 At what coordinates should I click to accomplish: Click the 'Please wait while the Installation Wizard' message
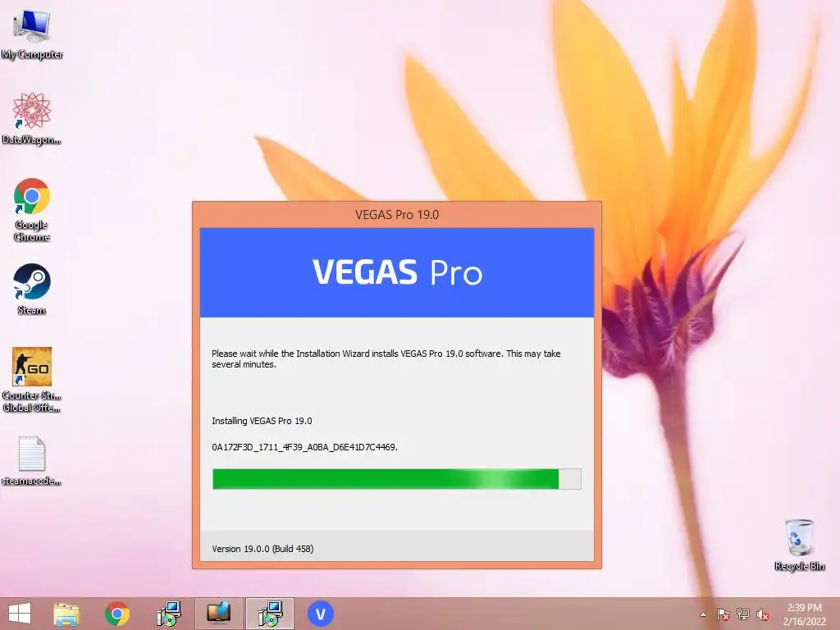click(386, 359)
